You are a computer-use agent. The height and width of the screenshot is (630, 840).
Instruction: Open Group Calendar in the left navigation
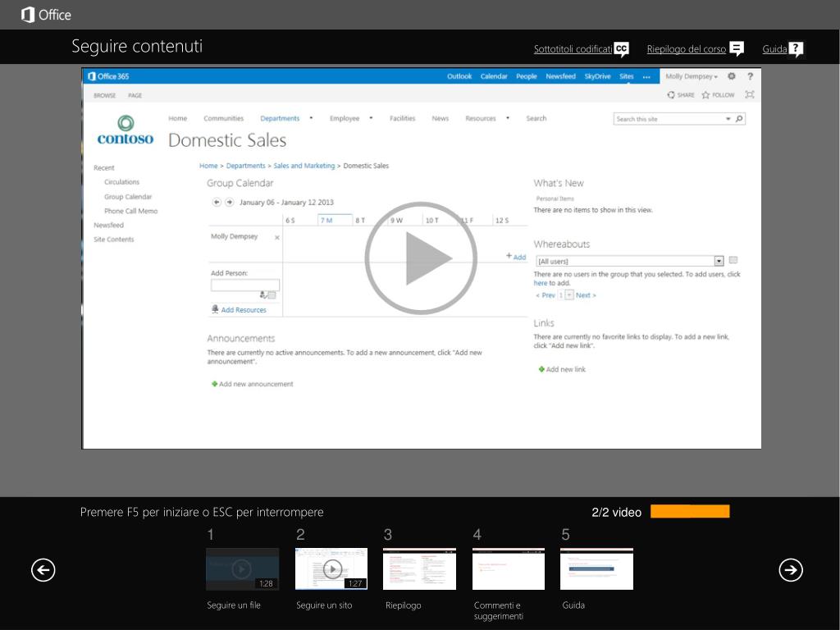pos(128,197)
